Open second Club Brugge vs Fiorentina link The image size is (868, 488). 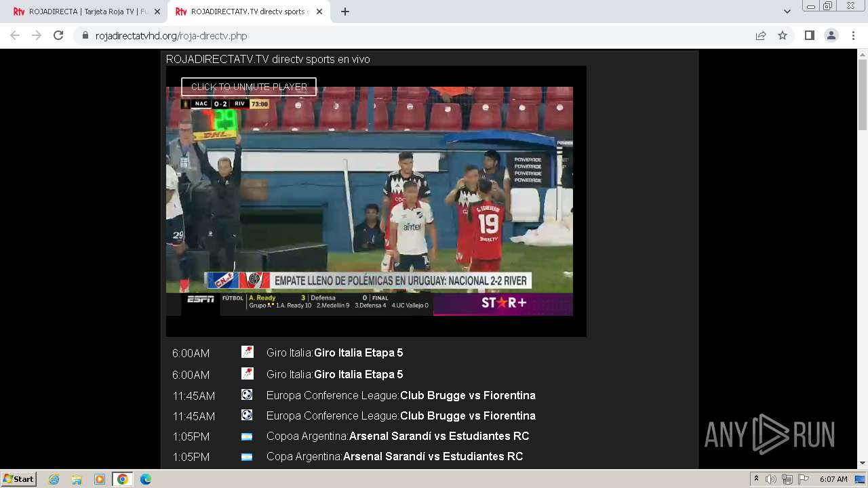(468, 415)
